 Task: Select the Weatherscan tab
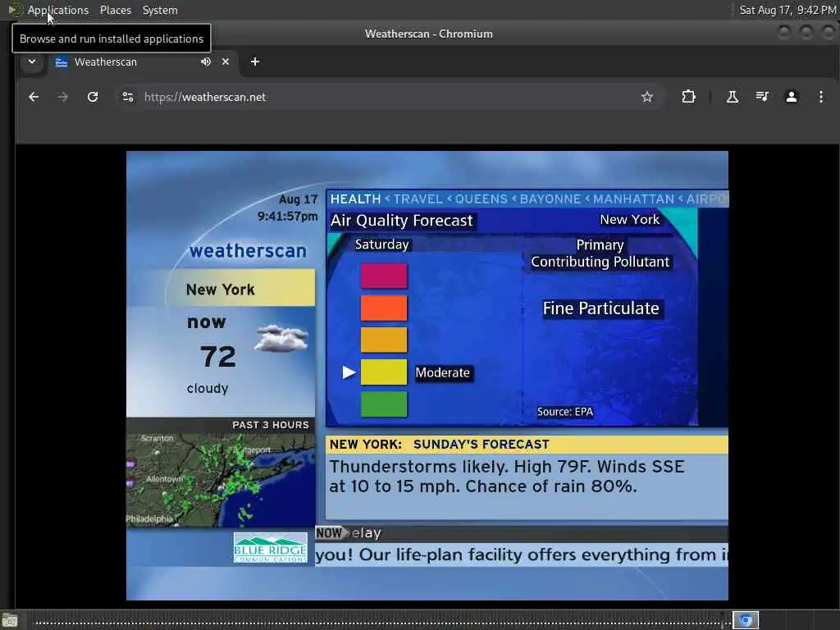click(x=143, y=62)
